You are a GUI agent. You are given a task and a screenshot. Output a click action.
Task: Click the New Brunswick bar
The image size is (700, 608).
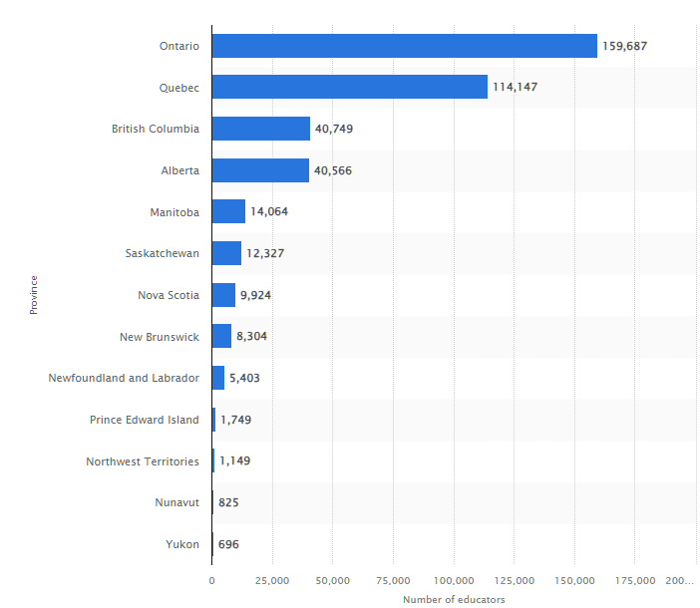pyautogui.click(x=221, y=337)
